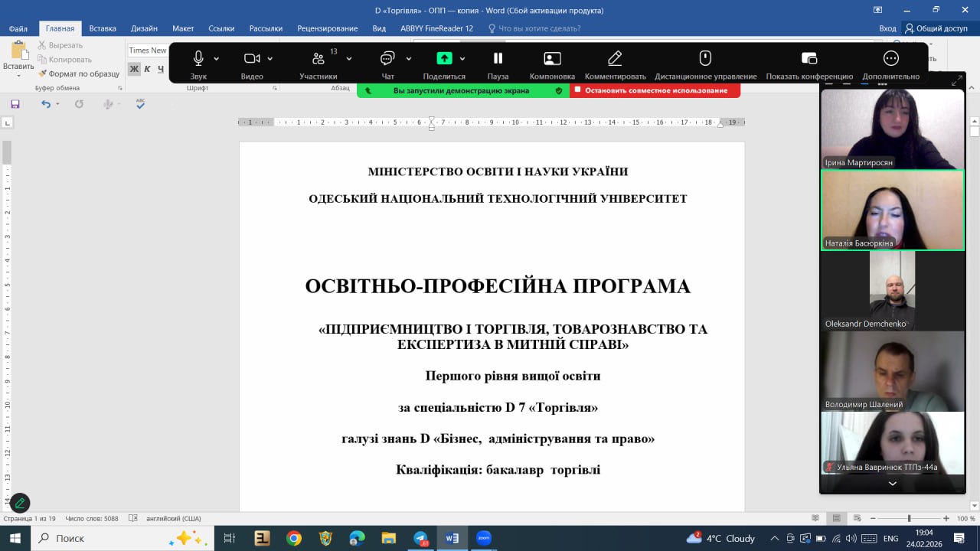
Task: Toggle bold formatting (Ж)
Action: tap(134, 69)
